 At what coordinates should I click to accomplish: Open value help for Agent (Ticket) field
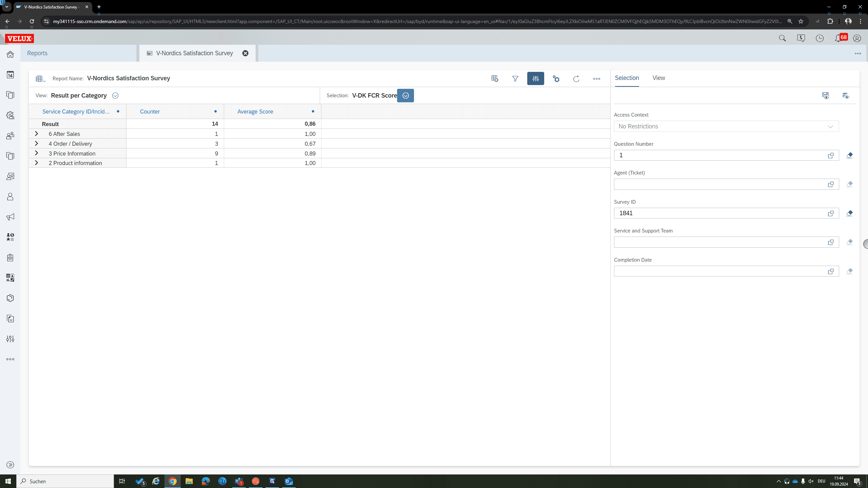(831, 184)
